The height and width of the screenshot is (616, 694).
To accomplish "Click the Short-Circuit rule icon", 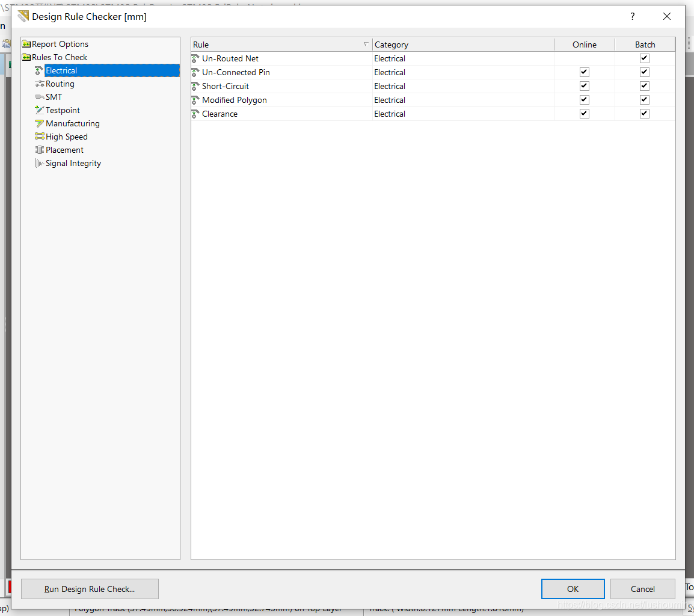I will (195, 86).
